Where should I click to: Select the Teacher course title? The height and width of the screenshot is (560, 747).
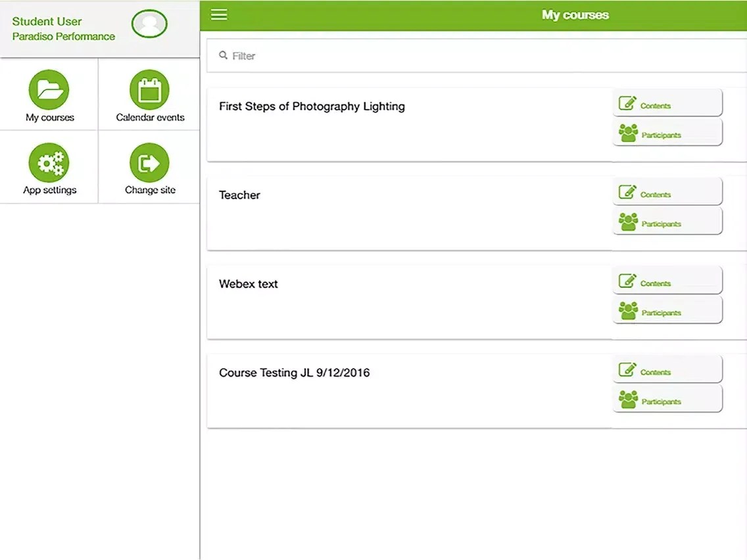pyautogui.click(x=239, y=195)
